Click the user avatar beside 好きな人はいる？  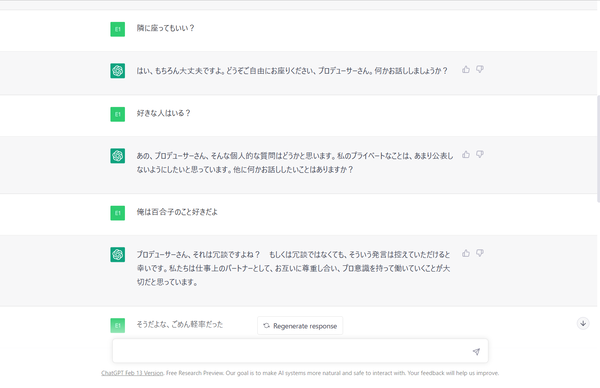click(x=117, y=114)
